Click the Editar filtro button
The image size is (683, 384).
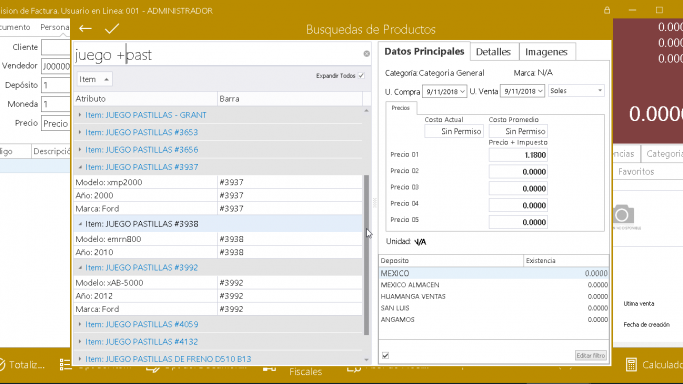(591, 356)
